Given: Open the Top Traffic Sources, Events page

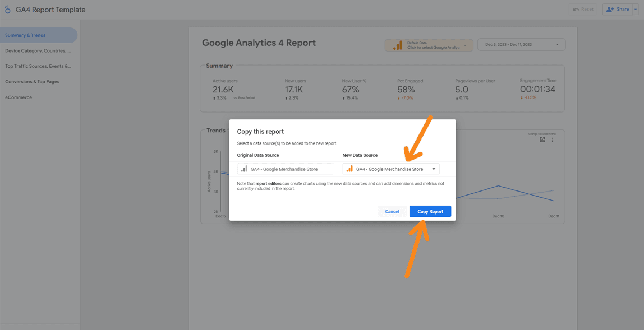Looking at the screenshot, I should point(38,66).
